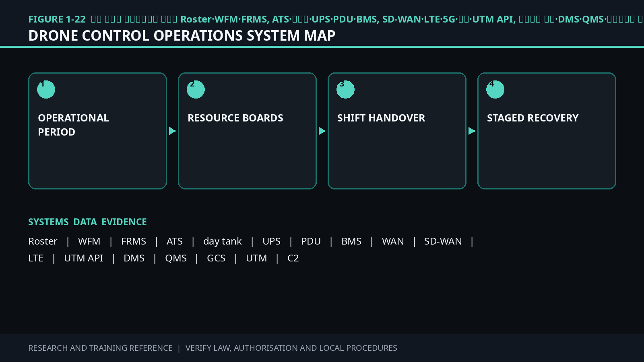The height and width of the screenshot is (362, 644).
Task: Select the LTE entry
Action: point(36,258)
